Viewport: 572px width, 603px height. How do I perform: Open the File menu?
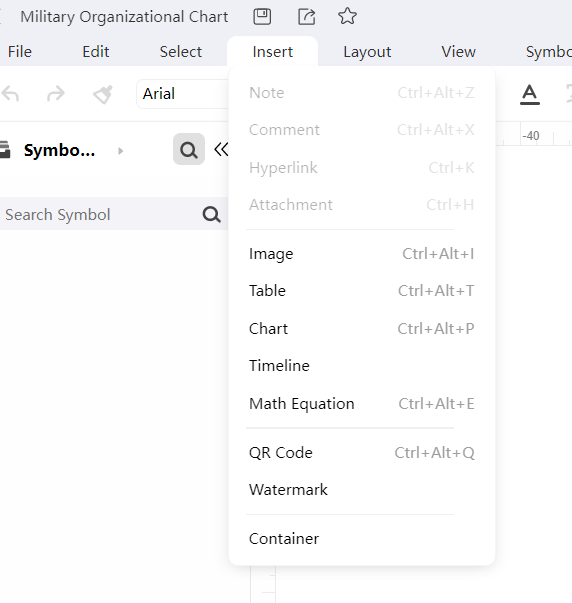(x=20, y=52)
